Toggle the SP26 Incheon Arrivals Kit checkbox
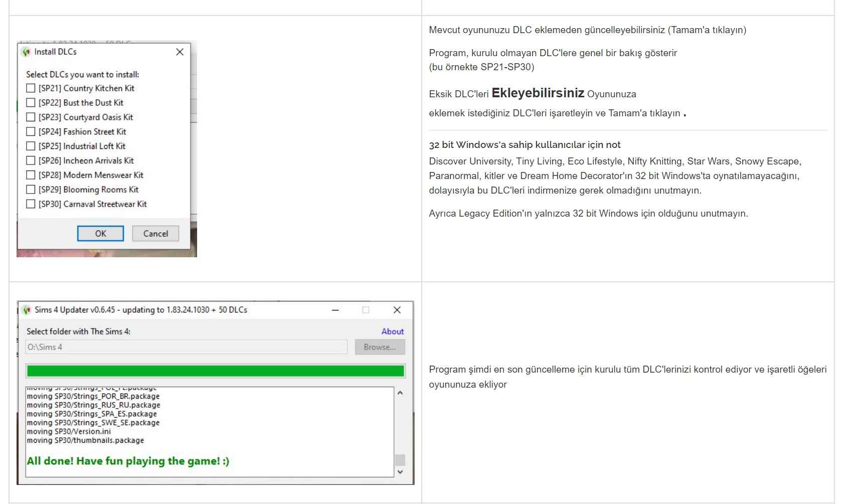 coord(31,161)
